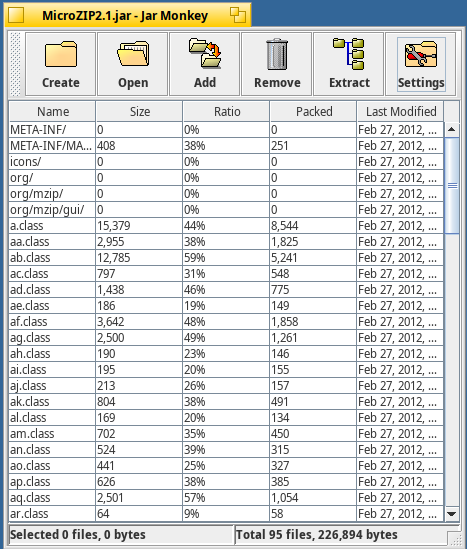This screenshot has height=549, width=467.
Task: Select the ad.class file
Action: [226, 290]
